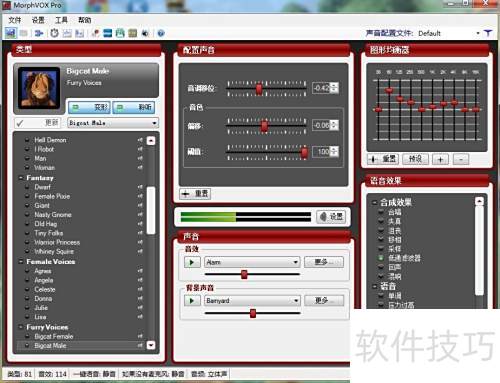Click the -0.42 pitch value stepper
This screenshot has width=500, height=383.
point(334,88)
